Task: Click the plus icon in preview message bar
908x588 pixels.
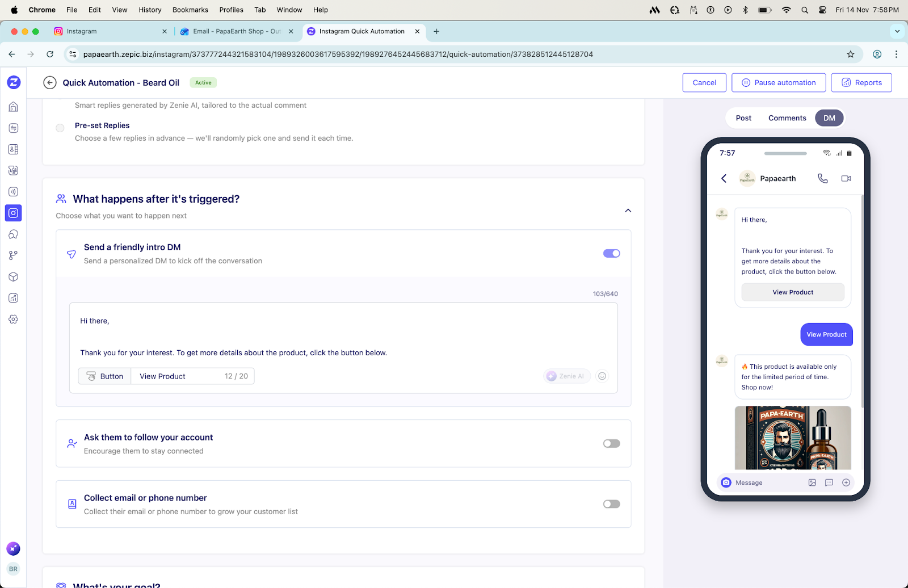Action: [x=846, y=482]
